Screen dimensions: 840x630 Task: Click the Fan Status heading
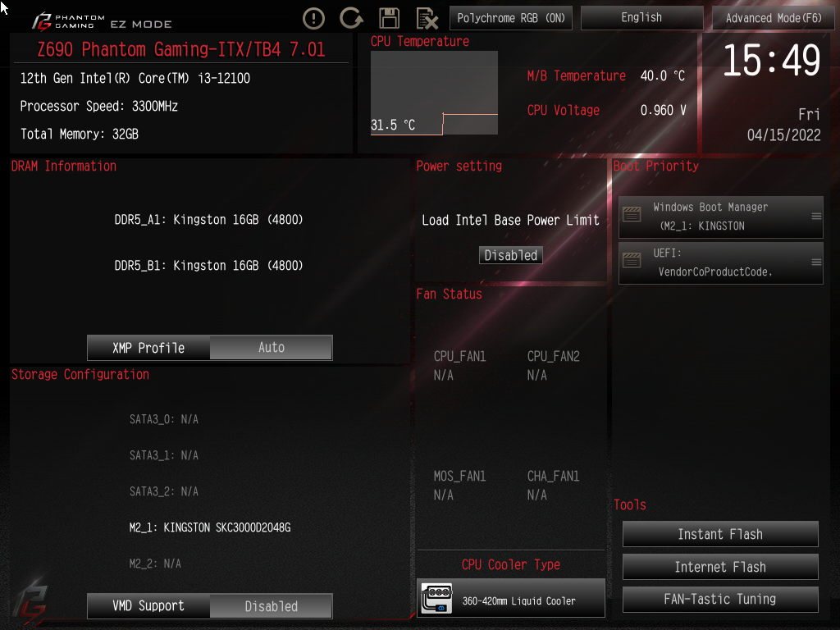449,294
